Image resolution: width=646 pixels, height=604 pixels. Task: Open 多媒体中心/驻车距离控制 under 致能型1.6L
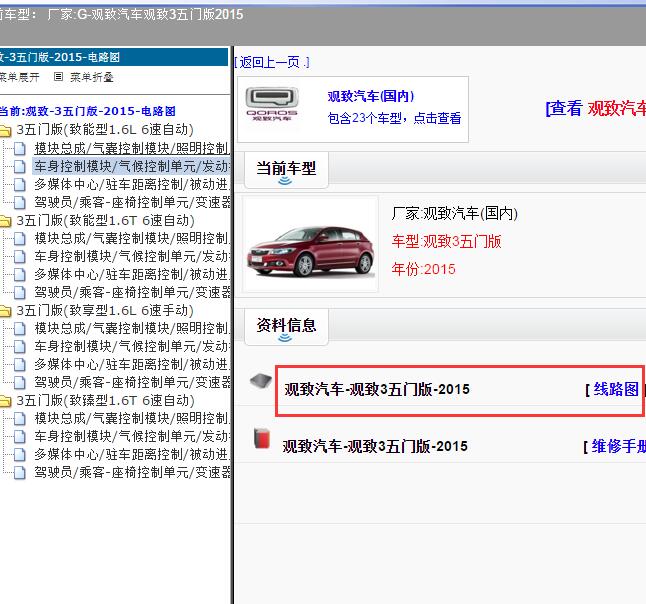(132, 184)
